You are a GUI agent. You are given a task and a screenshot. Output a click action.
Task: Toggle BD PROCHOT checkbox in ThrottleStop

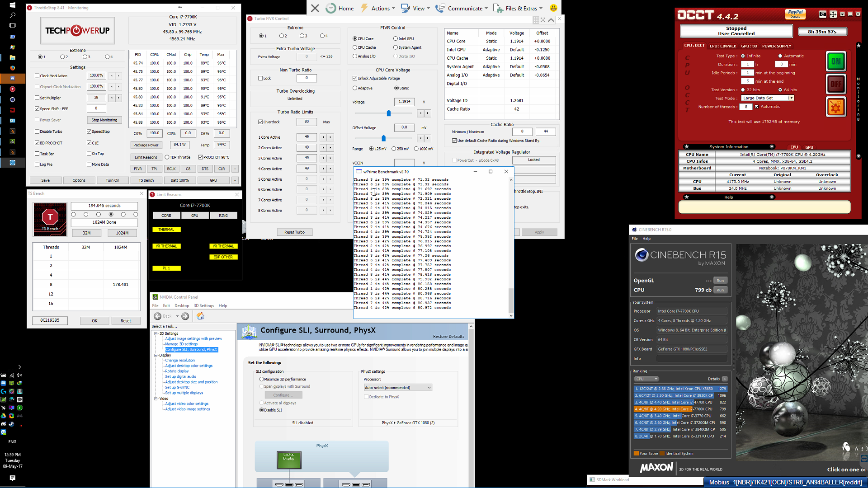click(x=37, y=143)
